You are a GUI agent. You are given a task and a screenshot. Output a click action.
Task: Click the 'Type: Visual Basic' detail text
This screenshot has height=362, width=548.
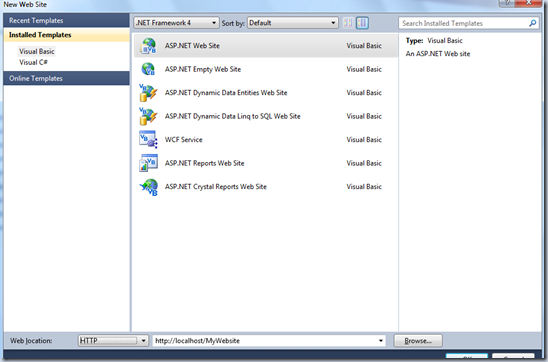pyautogui.click(x=434, y=41)
